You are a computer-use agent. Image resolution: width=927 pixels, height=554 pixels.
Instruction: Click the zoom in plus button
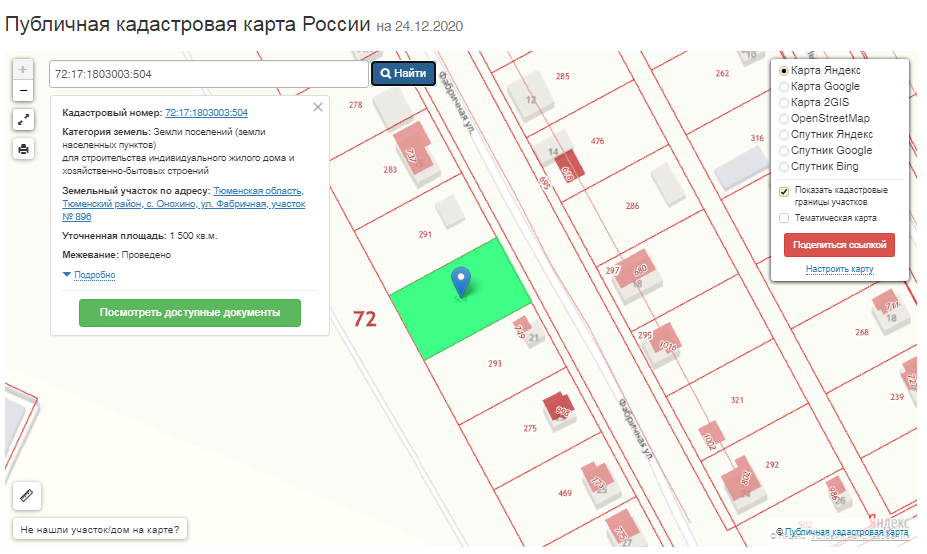pyautogui.click(x=24, y=70)
